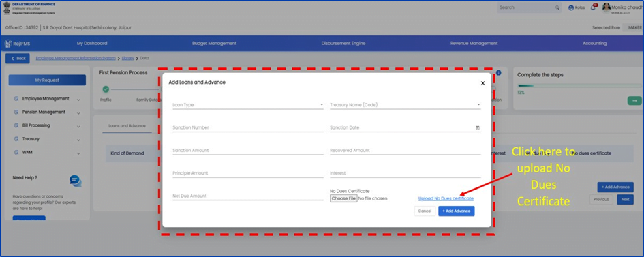Click the Treasury sidebar icon
This screenshot has width=644, height=257.
pyautogui.click(x=16, y=139)
